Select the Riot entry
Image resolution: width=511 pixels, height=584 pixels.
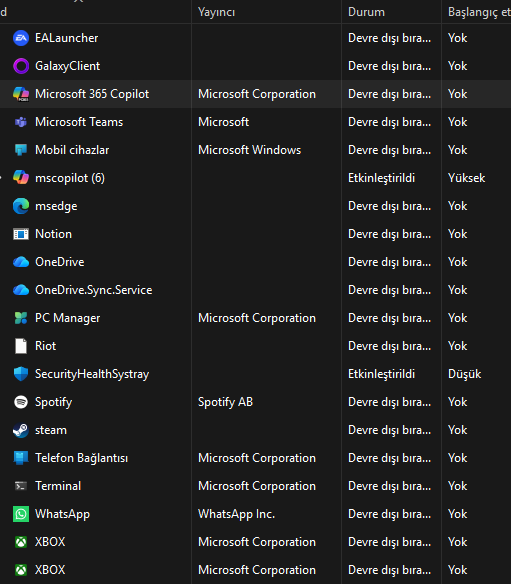tap(45, 346)
